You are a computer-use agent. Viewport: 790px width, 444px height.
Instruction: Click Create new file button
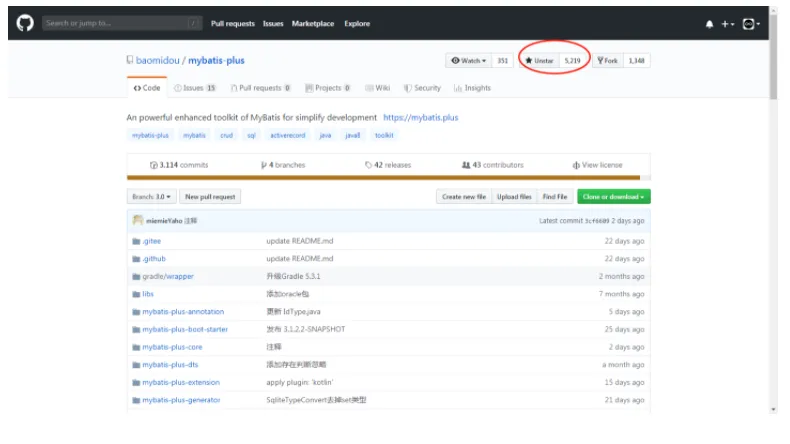464,197
